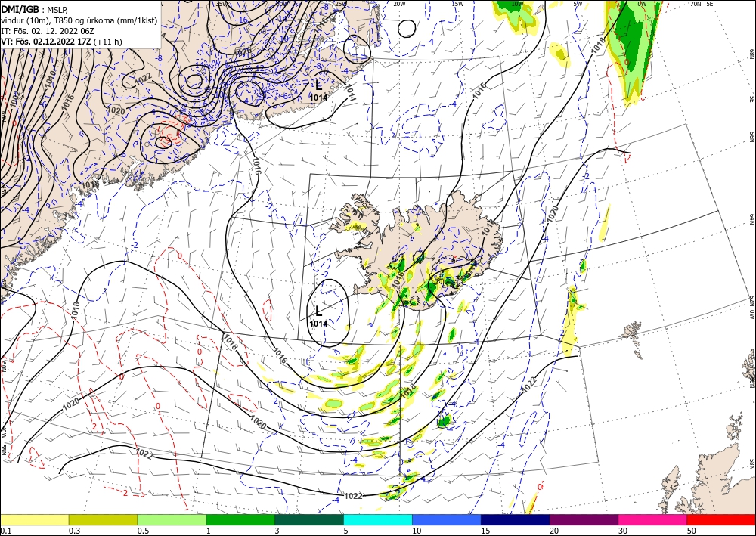The height and width of the screenshot is (536, 756).
Task: Click the "1026" isobar label over Greenland
Action: click(x=243, y=51)
